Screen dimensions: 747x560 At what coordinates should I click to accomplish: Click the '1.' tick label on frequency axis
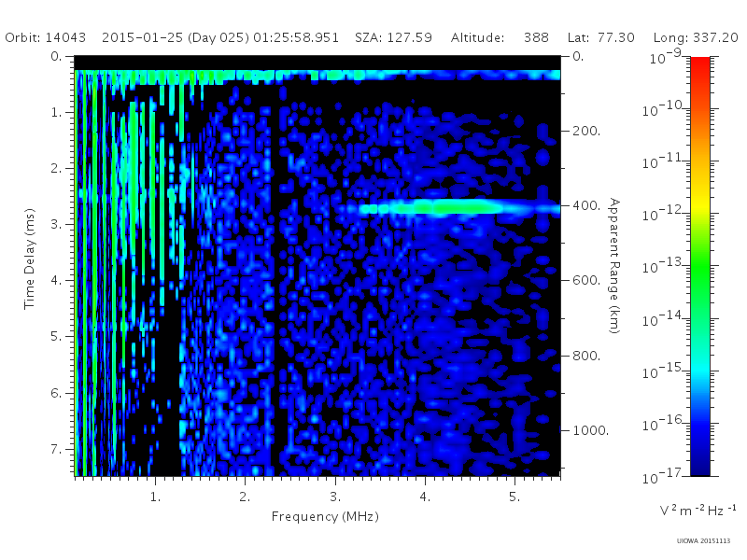156,497
